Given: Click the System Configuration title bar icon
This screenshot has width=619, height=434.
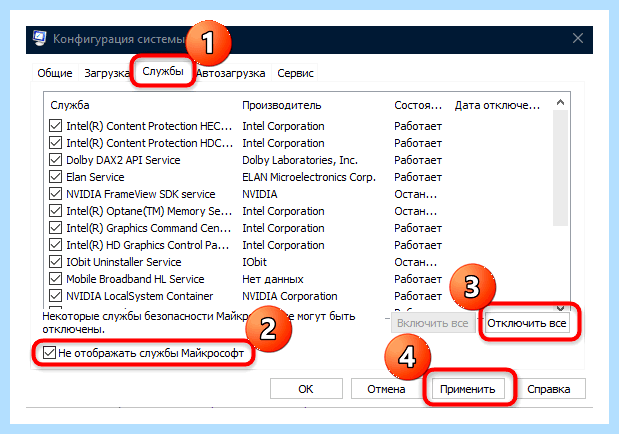Looking at the screenshot, I should click(39, 38).
